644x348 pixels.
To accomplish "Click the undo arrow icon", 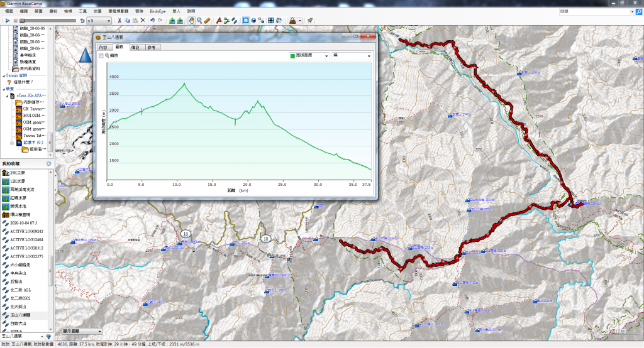I will pos(152,21).
